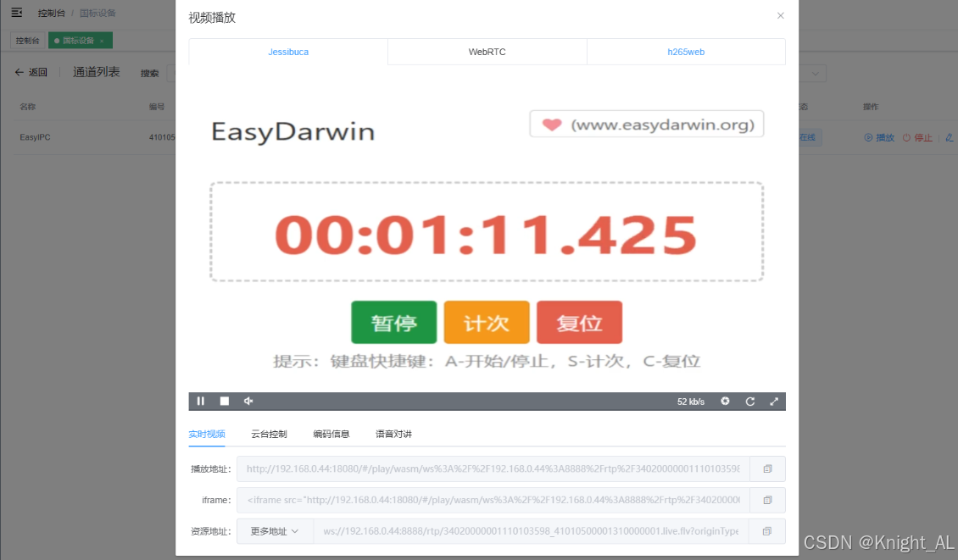Open the 控制台 page tab
Image resolution: width=958 pixels, height=560 pixels.
pos(27,41)
